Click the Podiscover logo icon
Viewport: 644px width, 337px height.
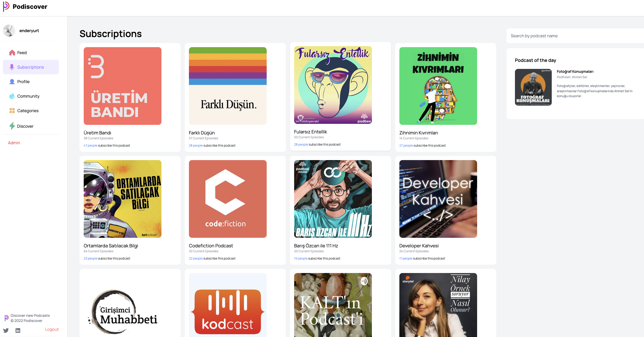pos(6,6)
